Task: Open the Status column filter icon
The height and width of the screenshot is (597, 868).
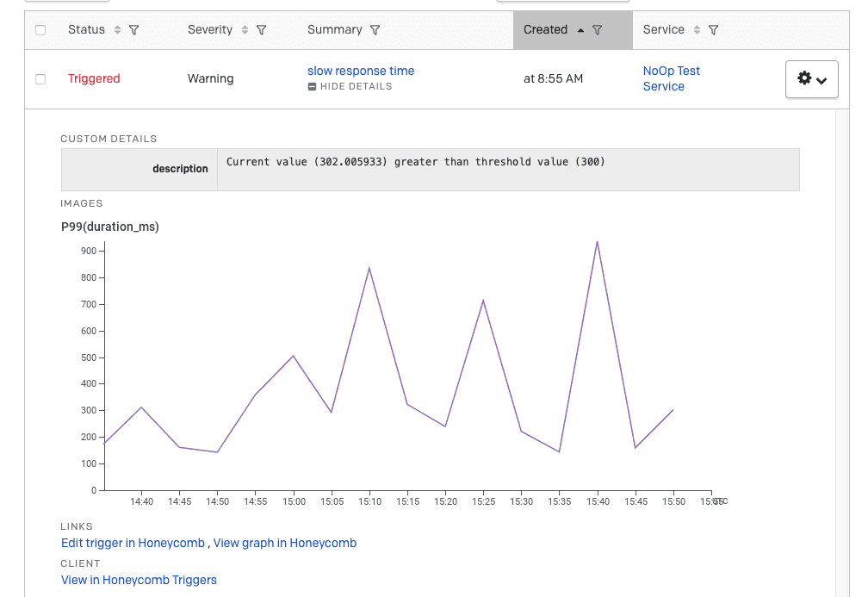Action: pyautogui.click(x=133, y=30)
